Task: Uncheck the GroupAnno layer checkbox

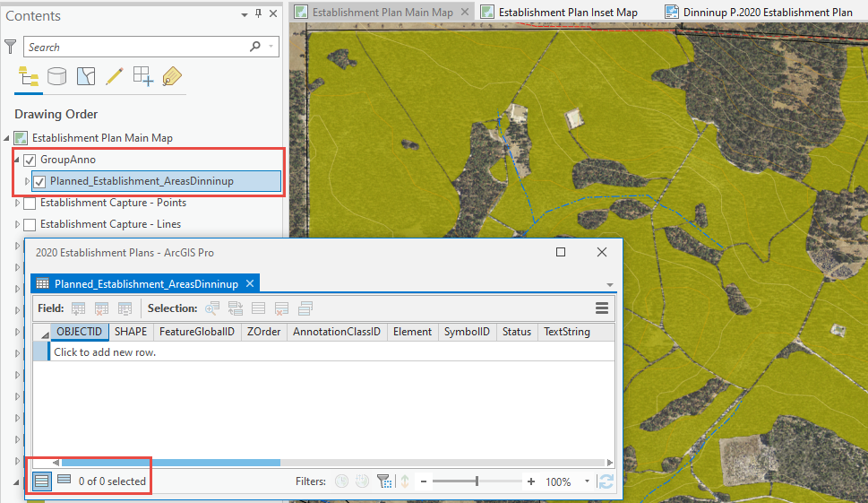Action: [x=30, y=160]
